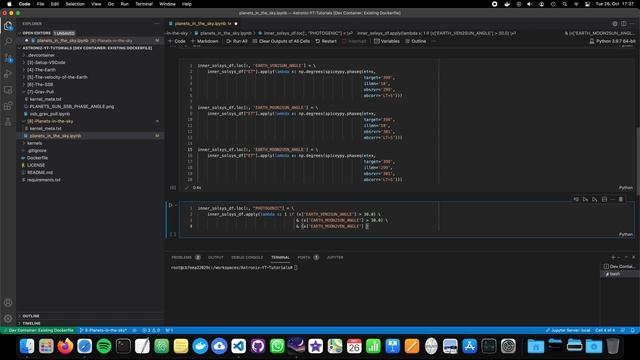Screen dimensions: 640x360
Task: Open the Accounts icon in activity bar
Action: tap(8, 303)
